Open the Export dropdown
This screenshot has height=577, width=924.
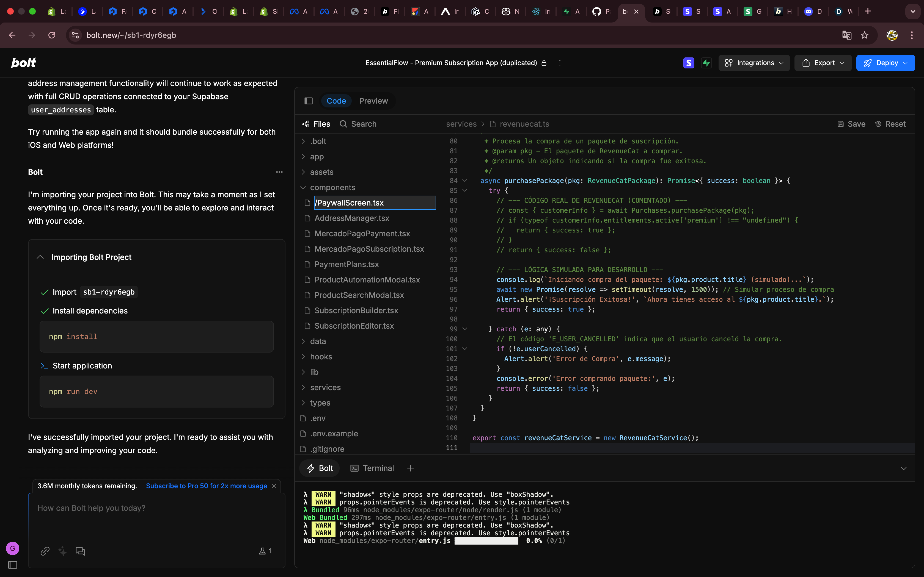pos(823,63)
